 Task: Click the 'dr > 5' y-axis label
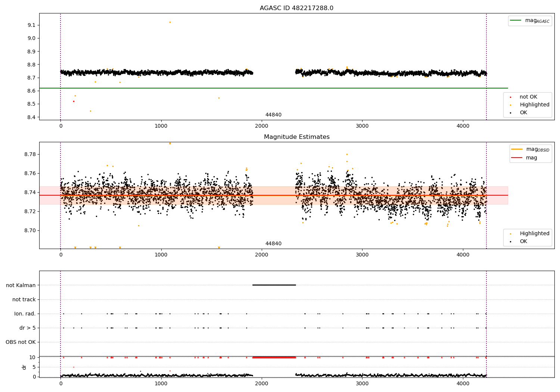point(28,328)
